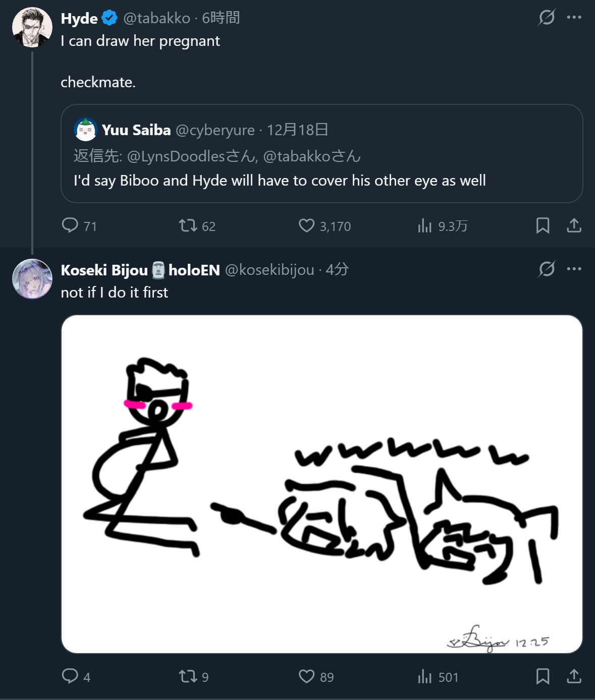Open more options menu on Hyde's tweet
Image resolution: width=595 pixels, height=700 pixels.
click(574, 18)
